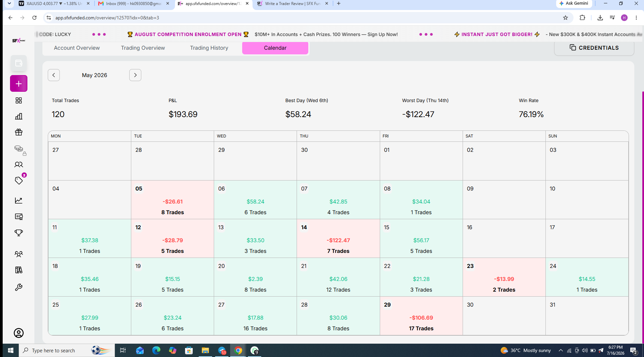Open the dashboard grid icon in sidebar
Image resolution: width=644 pixels, height=357 pixels.
19,100
